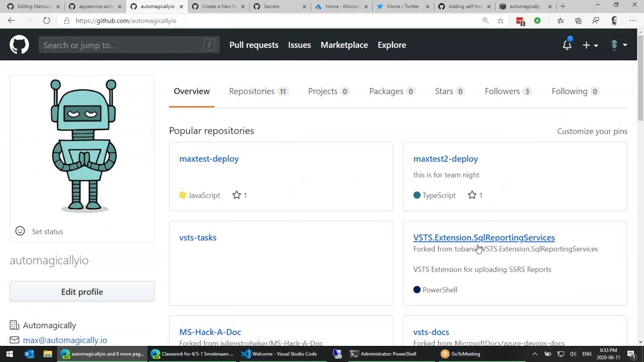Viewport: 644px width, 362px height.
Task: Open the maxtest2-deploy repository
Action: (445, 159)
